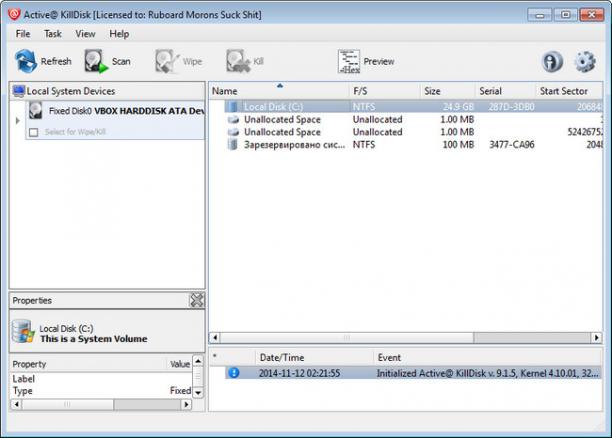Click the KillDisk app icon in title bar
The image size is (612, 438).
click(14, 14)
